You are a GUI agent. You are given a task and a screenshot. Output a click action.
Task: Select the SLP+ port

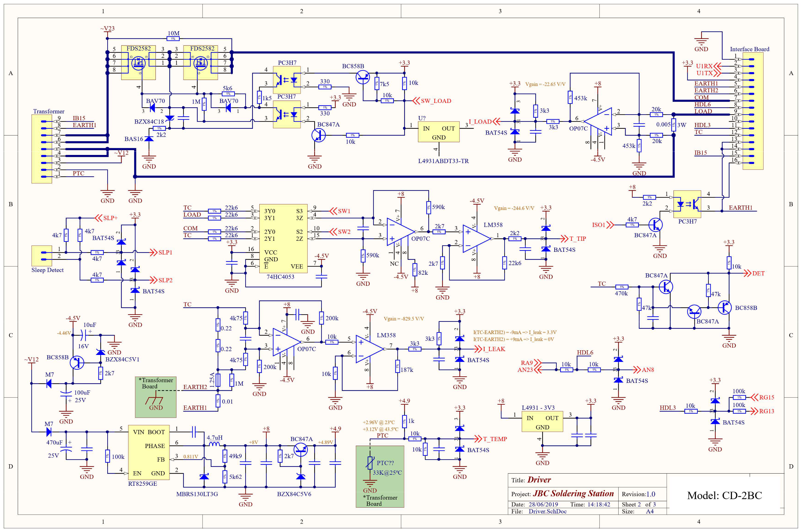pos(106,218)
